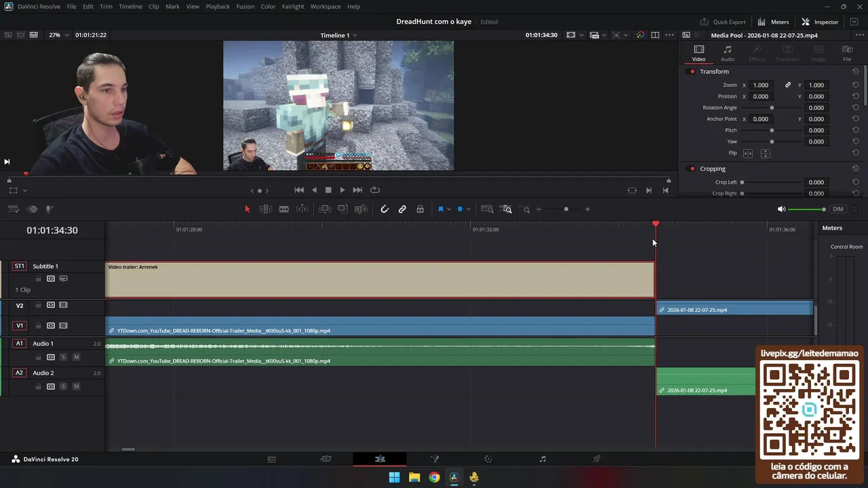This screenshot has height=488, width=868.
Task: Open the Fairlight menu
Action: point(294,7)
